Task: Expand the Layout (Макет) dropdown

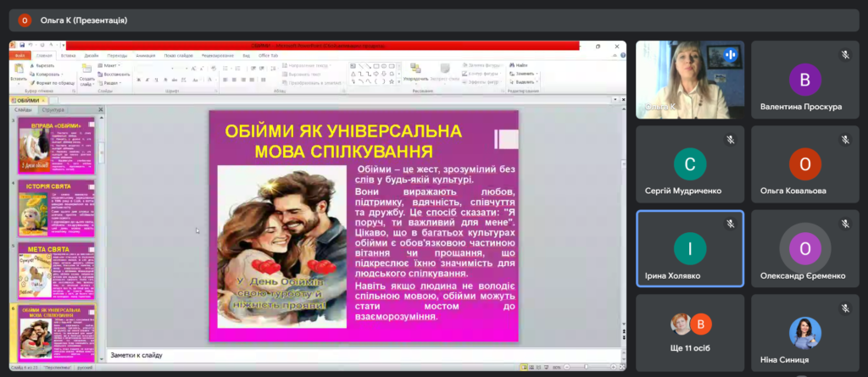Action: click(110, 64)
